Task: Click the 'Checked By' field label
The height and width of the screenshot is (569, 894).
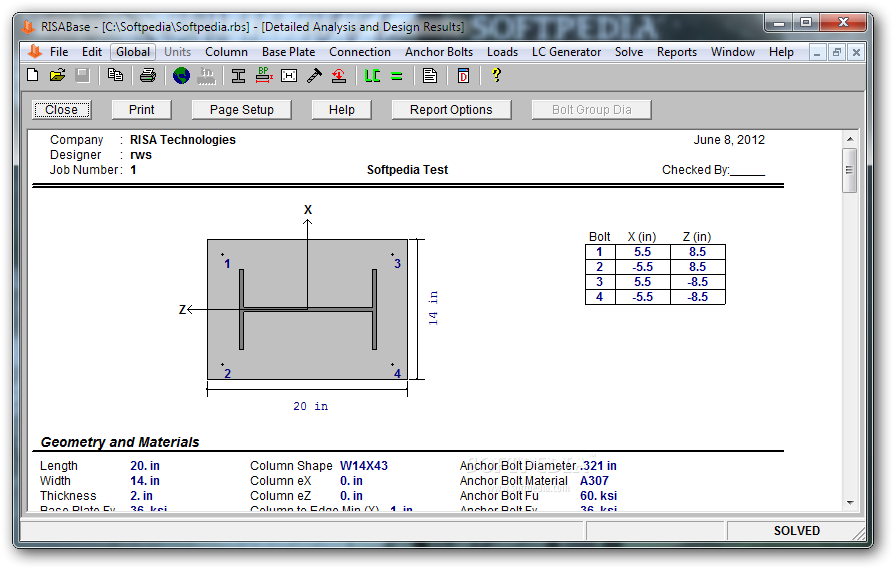Action: coord(695,169)
